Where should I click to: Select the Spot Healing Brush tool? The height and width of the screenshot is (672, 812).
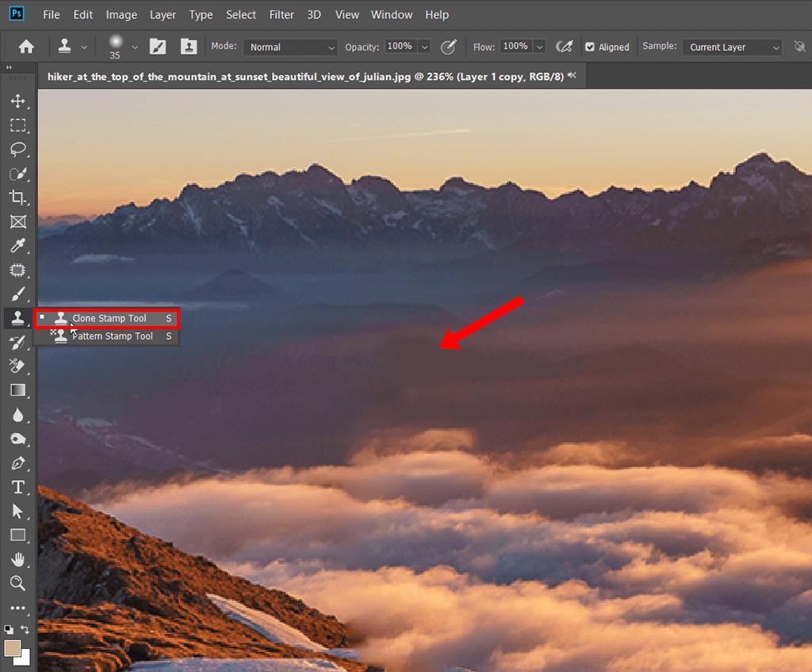tap(17, 270)
